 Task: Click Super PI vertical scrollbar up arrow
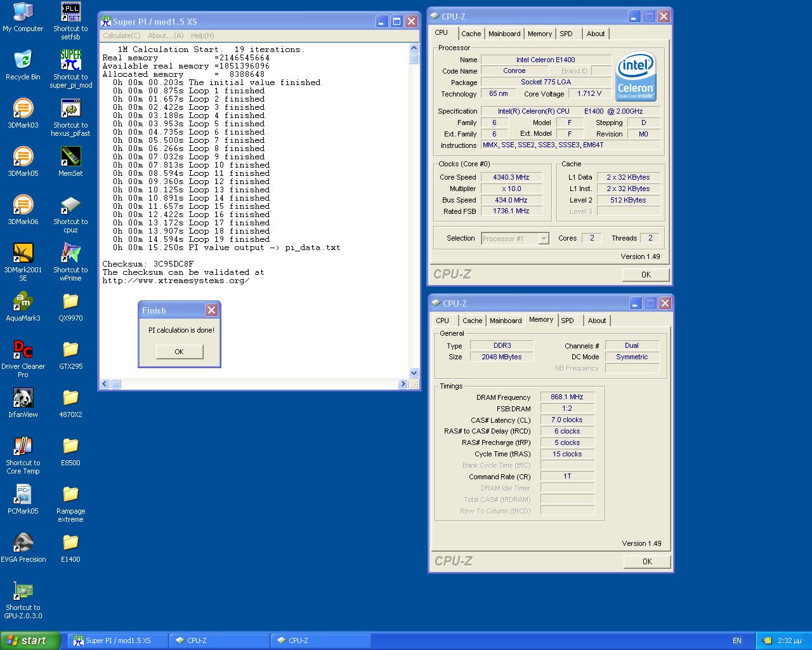click(414, 48)
